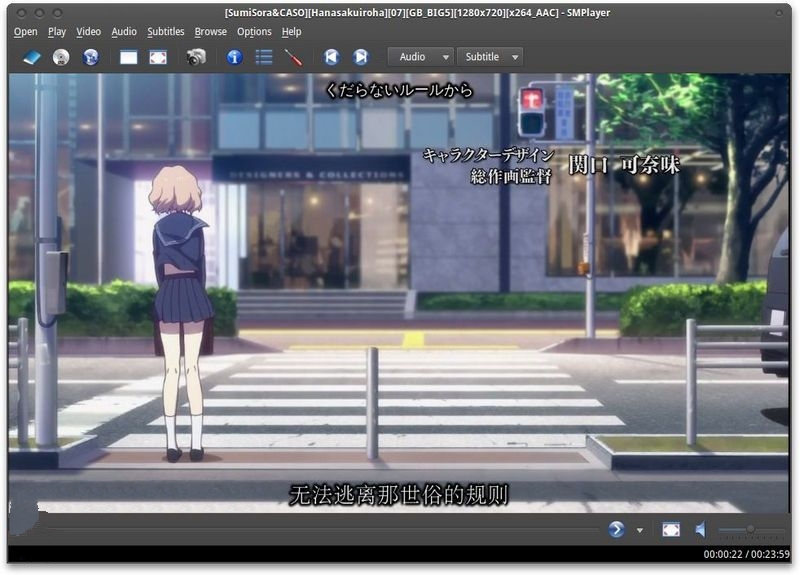Screen dimensions: 800x575
Task: Click the Open File toolbar icon
Action: (31, 57)
